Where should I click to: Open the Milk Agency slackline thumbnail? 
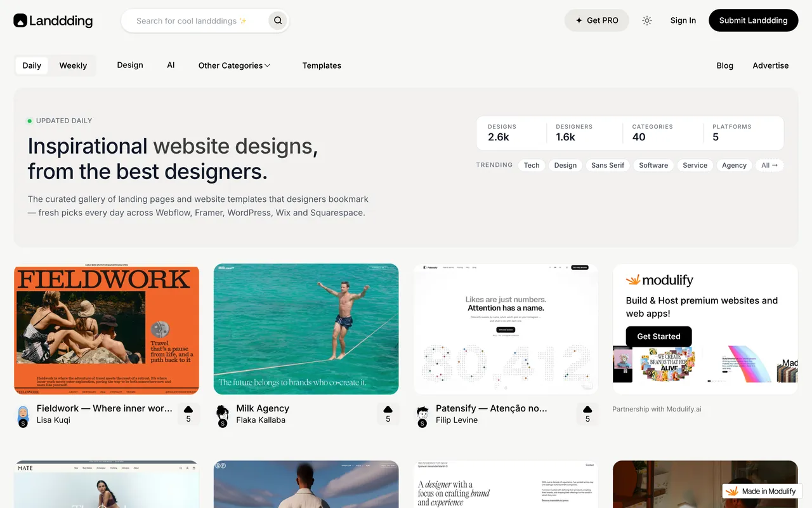(306, 329)
